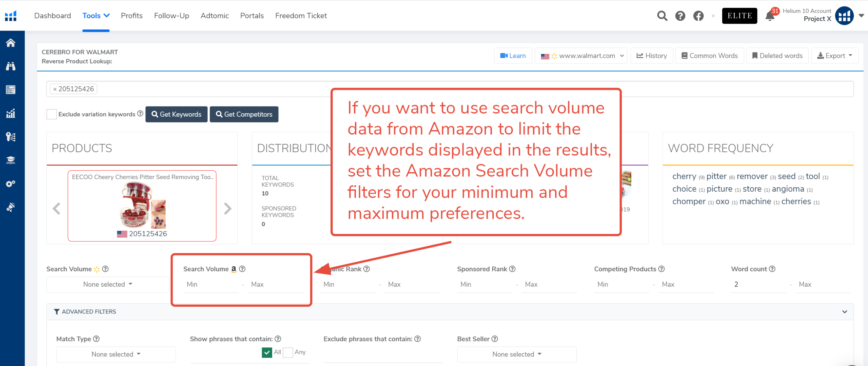Check the Any phrases checkbox

coord(288,352)
